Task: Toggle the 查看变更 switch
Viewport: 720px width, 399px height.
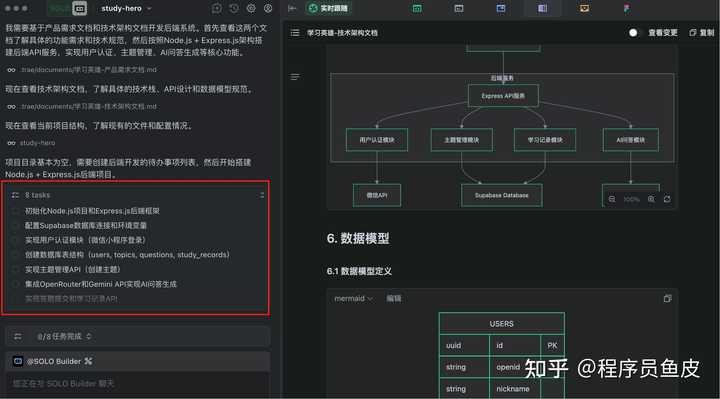Action: coord(633,33)
